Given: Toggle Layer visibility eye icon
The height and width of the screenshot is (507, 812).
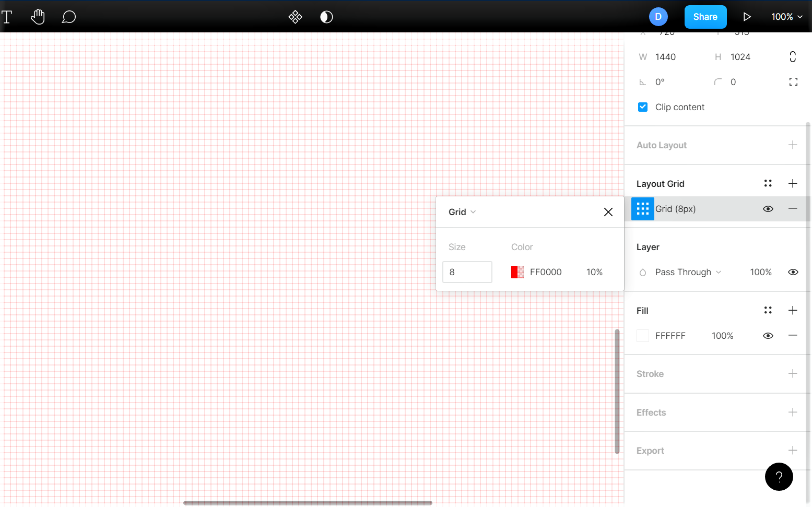Looking at the screenshot, I should coord(793,272).
